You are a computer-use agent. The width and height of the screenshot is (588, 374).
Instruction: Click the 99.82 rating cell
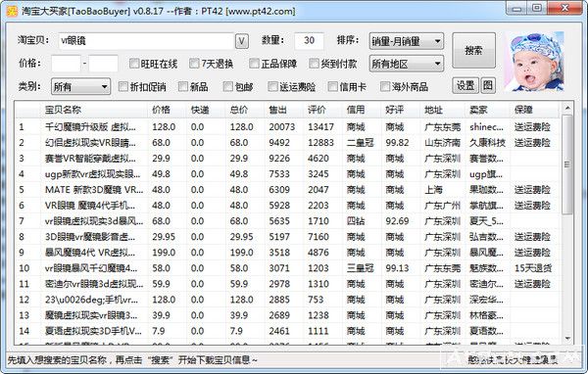397,143
